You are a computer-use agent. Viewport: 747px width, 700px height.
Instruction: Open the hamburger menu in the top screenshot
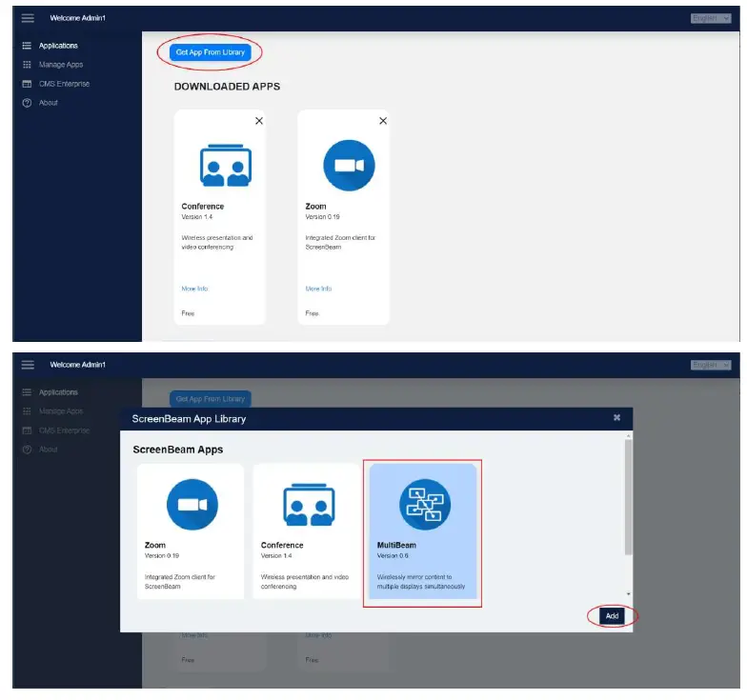coord(28,18)
